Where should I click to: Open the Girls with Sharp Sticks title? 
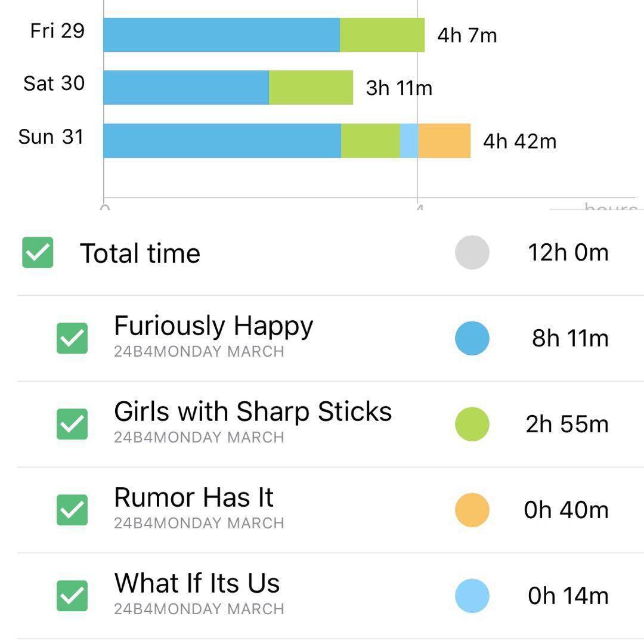(252, 412)
